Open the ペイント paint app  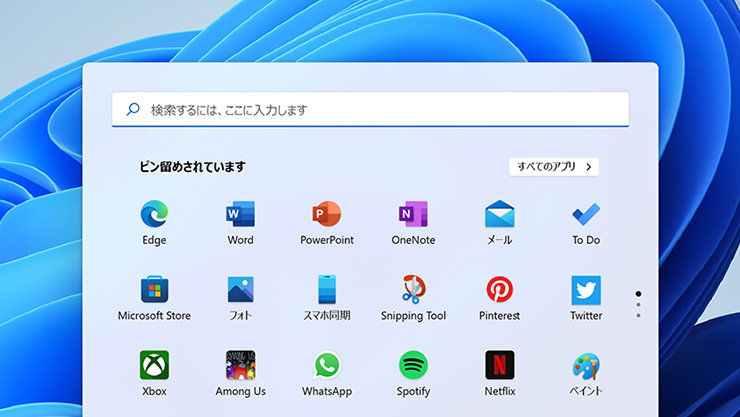tap(586, 374)
